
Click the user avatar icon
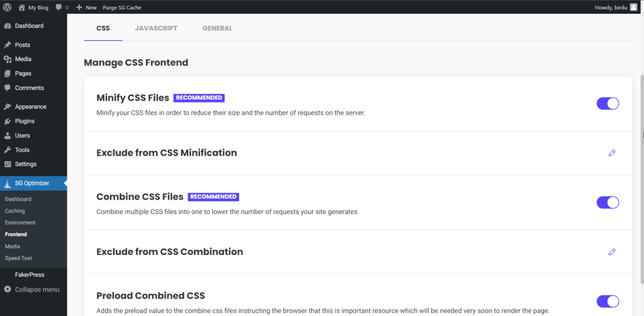click(633, 8)
